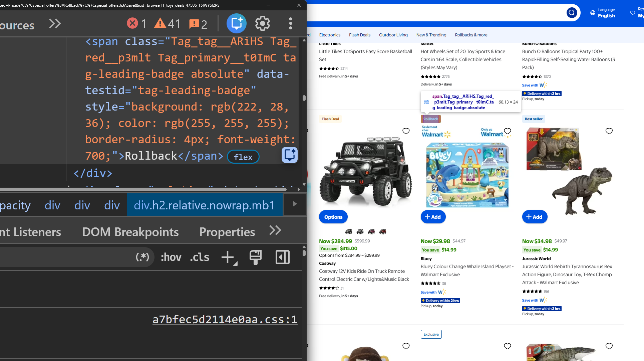644x361 pixels.
Task: Click the wishlist heart in Walmart header
Action: pos(633,13)
